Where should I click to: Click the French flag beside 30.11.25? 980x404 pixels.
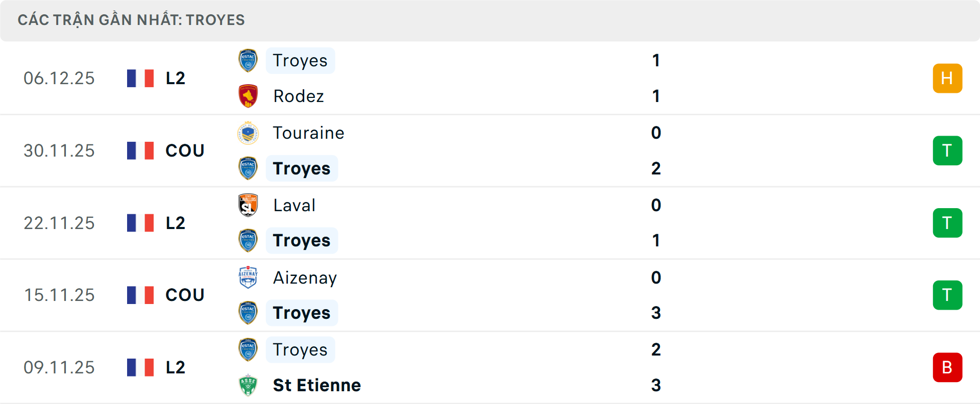point(140,150)
